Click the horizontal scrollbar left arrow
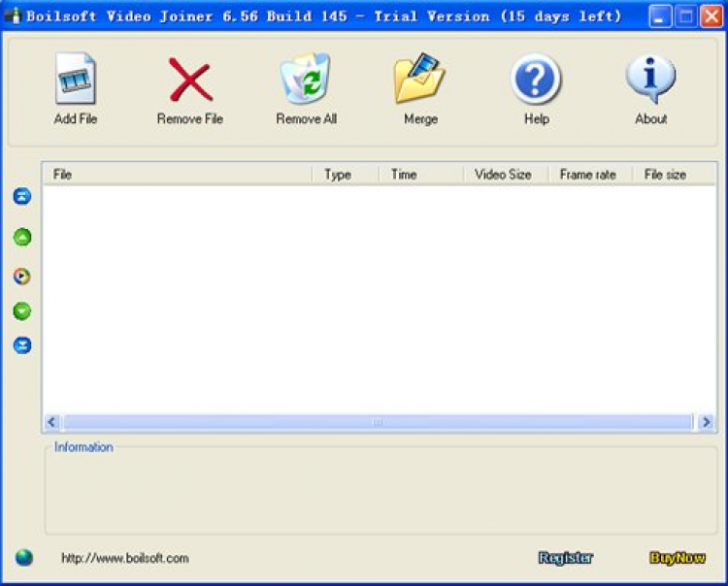The height and width of the screenshot is (586, 728). tap(52, 422)
